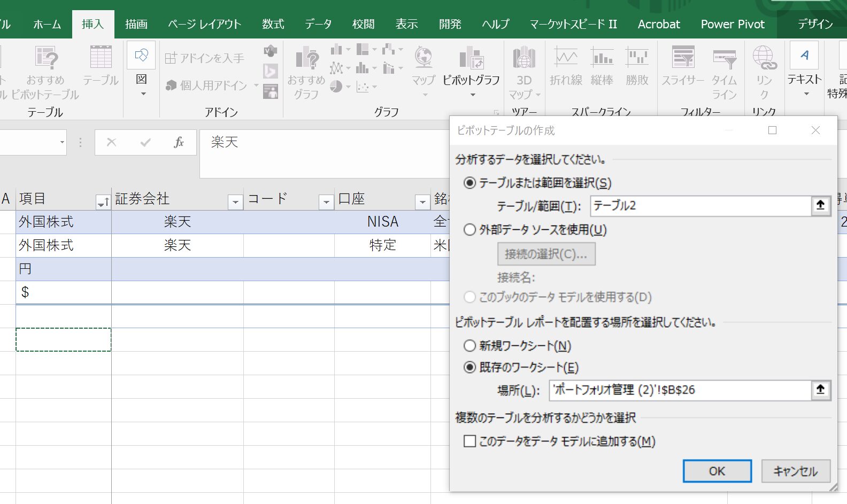Expand the ピボットグラフ dropdown arrow
The width and height of the screenshot is (847, 504).
tap(473, 95)
